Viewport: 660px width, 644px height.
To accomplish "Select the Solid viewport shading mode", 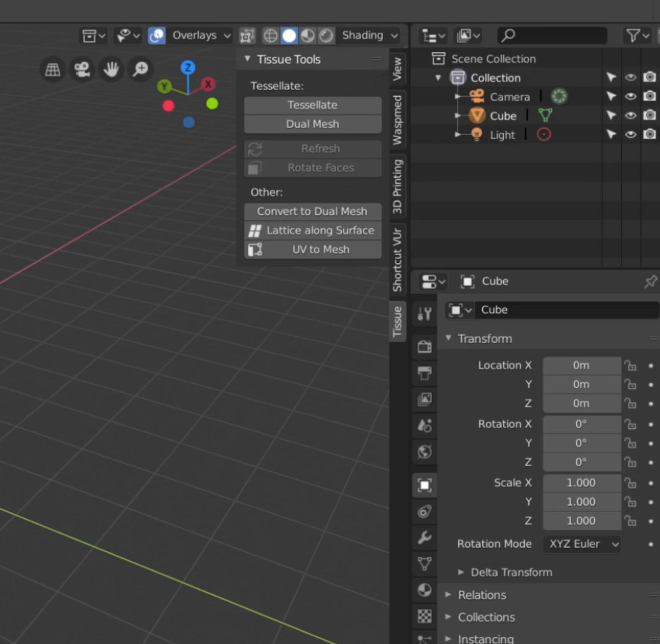I will [x=289, y=35].
